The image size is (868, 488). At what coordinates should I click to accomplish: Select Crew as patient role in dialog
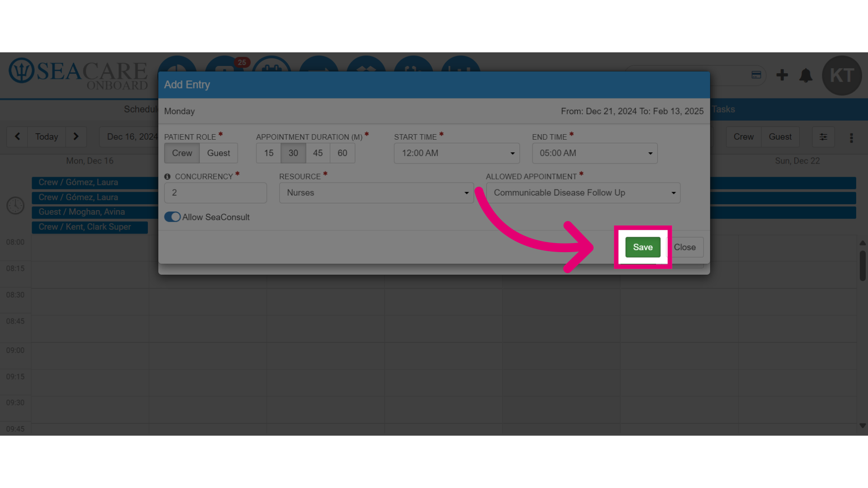pos(182,153)
